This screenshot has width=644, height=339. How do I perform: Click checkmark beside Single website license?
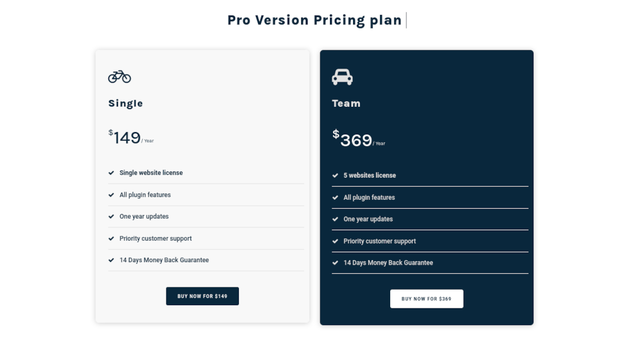[x=112, y=173]
